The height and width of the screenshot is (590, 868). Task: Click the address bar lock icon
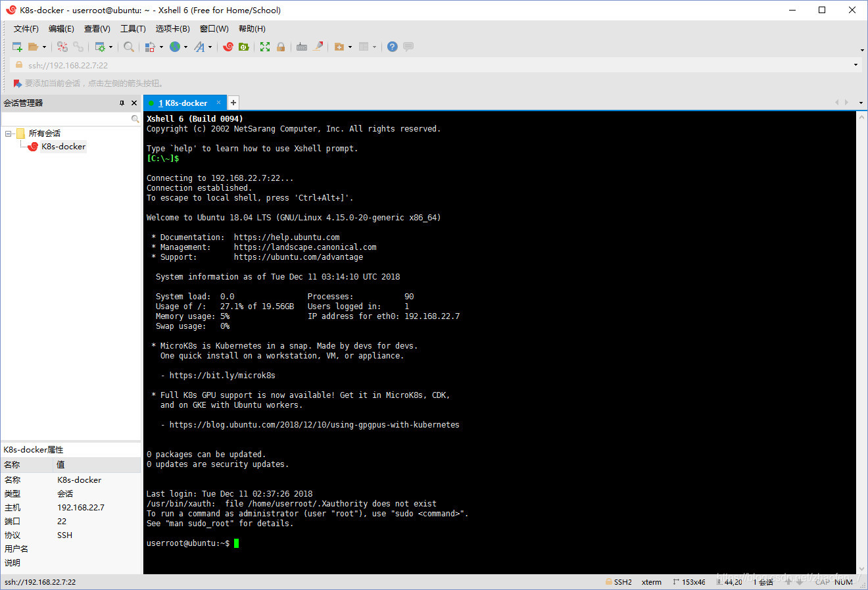point(18,65)
